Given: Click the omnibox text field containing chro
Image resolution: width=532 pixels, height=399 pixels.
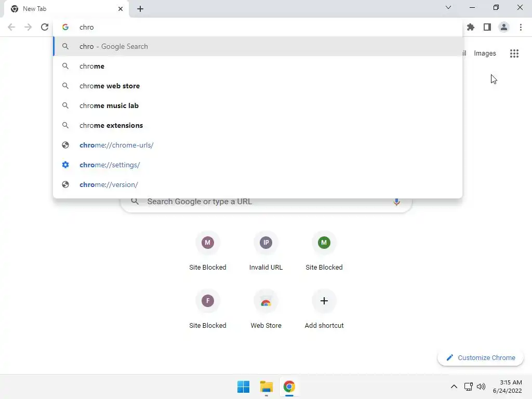Looking at the screenshot, I should (258, 27).
